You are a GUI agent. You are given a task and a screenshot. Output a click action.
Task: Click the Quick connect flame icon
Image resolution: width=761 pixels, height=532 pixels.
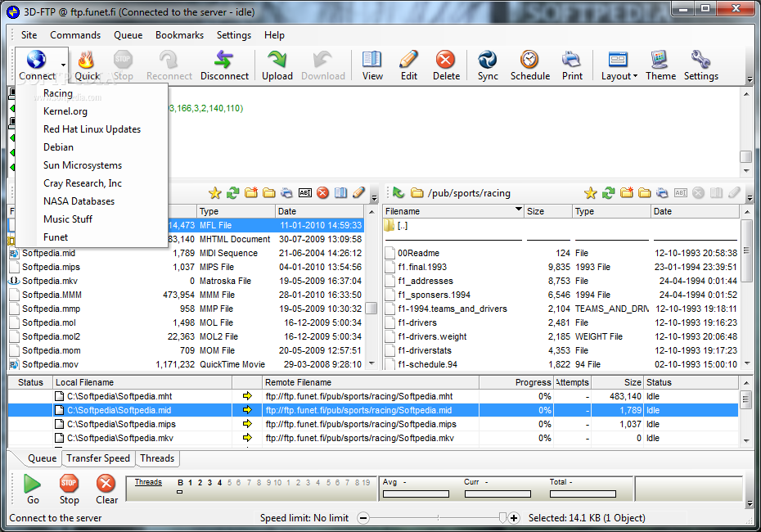[87, 60]
